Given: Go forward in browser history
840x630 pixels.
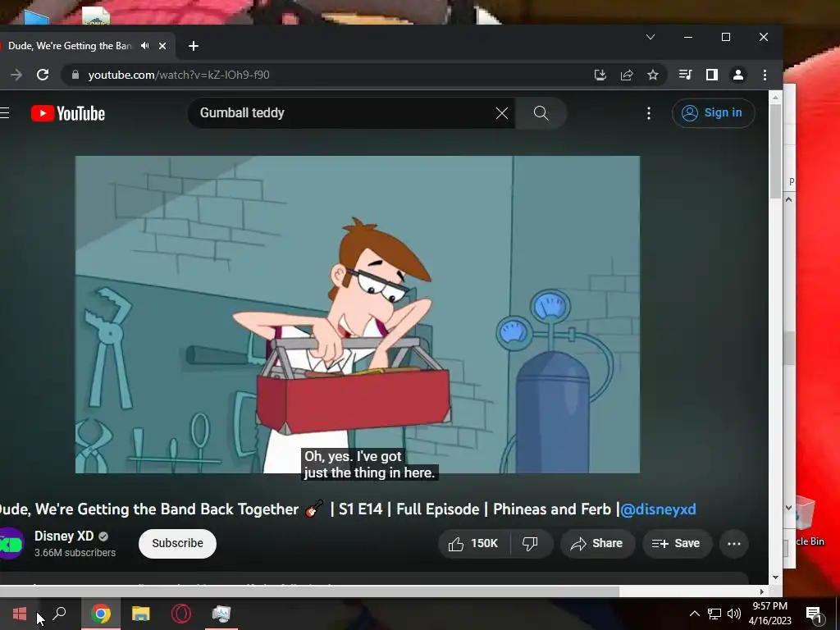Looking at the screenshot, I should (16, 75).
